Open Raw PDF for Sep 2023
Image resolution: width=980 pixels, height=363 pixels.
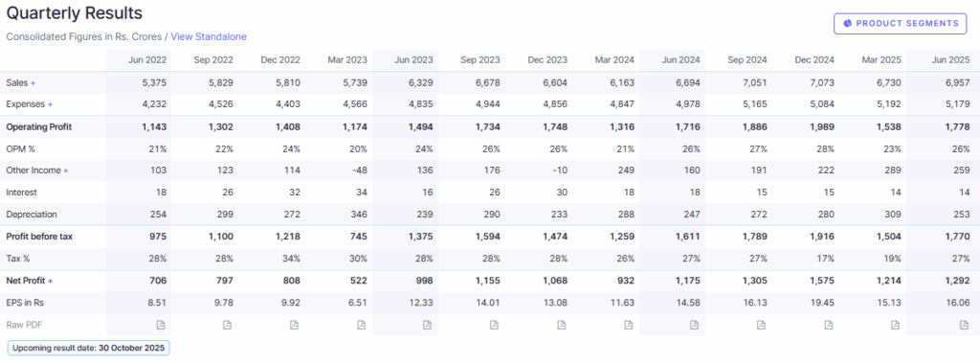495,325
